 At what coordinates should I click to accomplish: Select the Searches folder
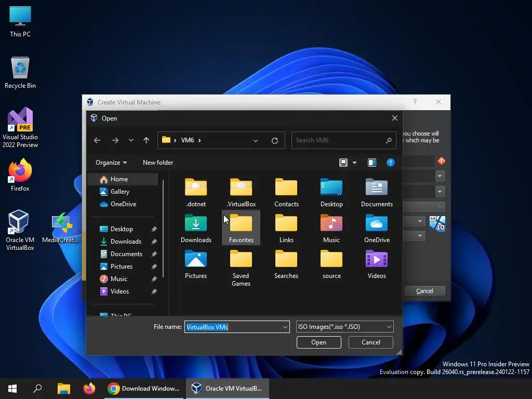click(x=286, y=264)
